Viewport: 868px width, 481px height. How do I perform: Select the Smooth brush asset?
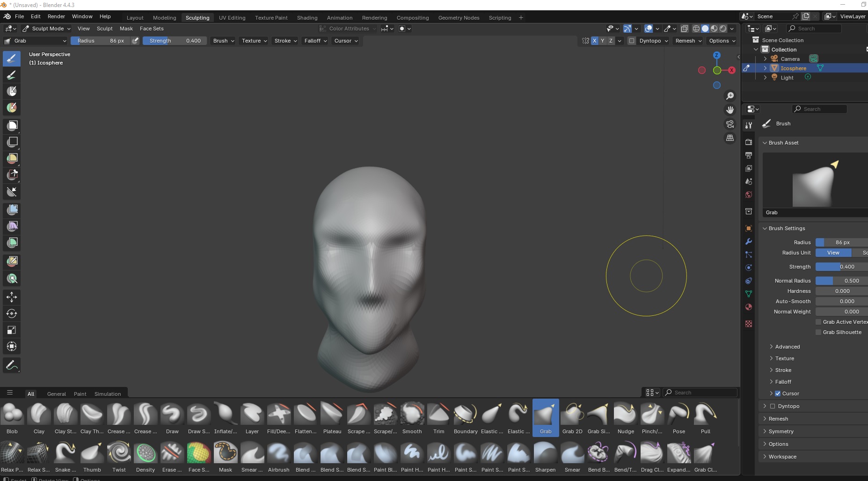click(x=412, y=418)
